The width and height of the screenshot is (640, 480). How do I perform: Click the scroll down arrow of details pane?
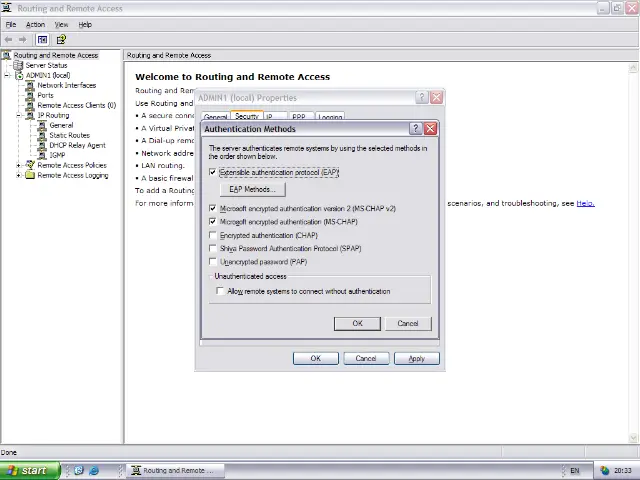point(633,438)
